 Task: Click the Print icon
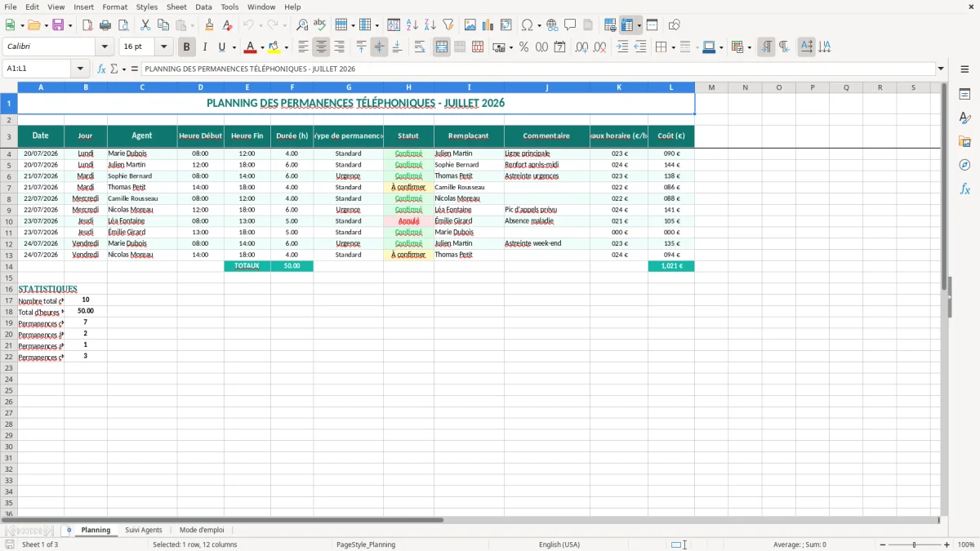click(x=105, y=25)
